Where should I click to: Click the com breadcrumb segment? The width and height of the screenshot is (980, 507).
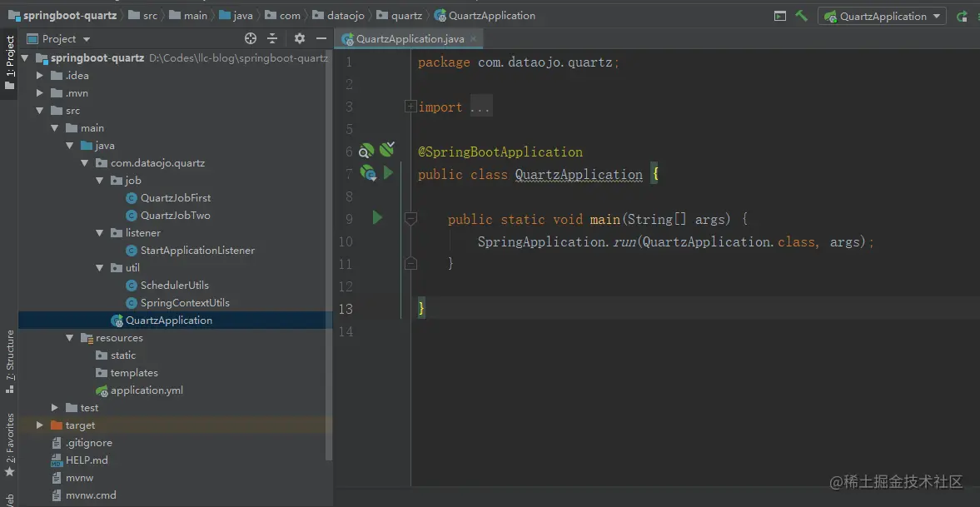pos(290,16)
